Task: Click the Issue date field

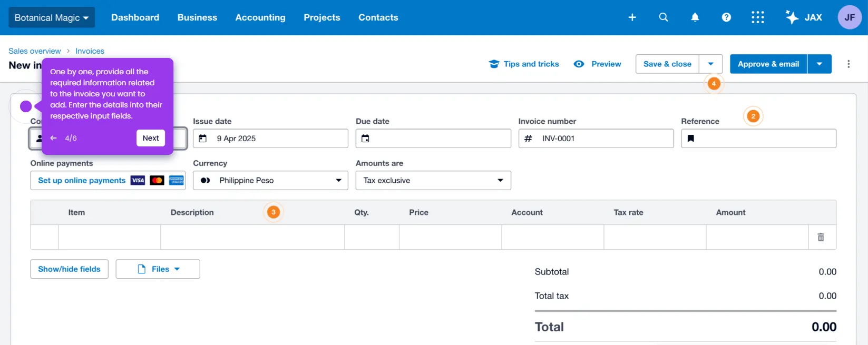Action: pos(270,139)
